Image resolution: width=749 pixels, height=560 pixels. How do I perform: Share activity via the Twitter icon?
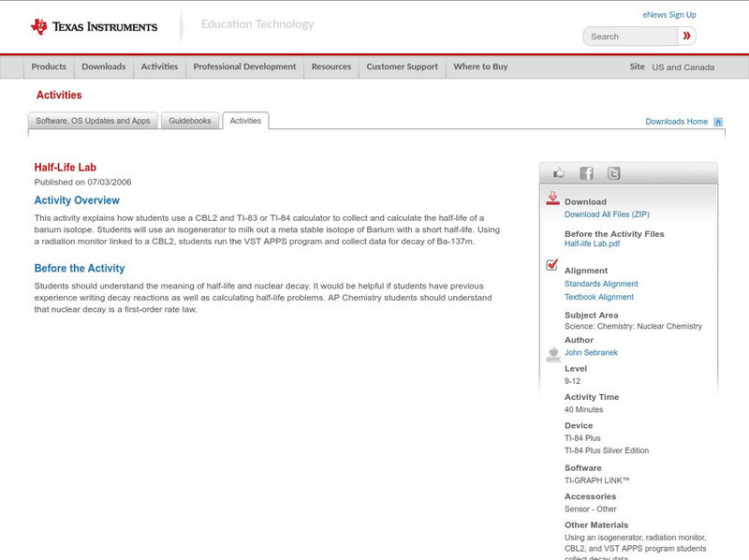(613, 173)
